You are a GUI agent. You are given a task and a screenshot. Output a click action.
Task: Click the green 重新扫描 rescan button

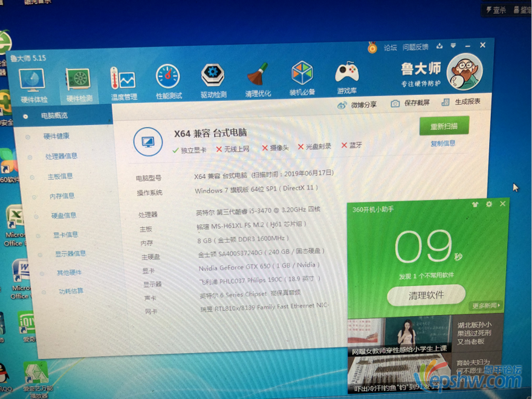[x=444, y=126]
